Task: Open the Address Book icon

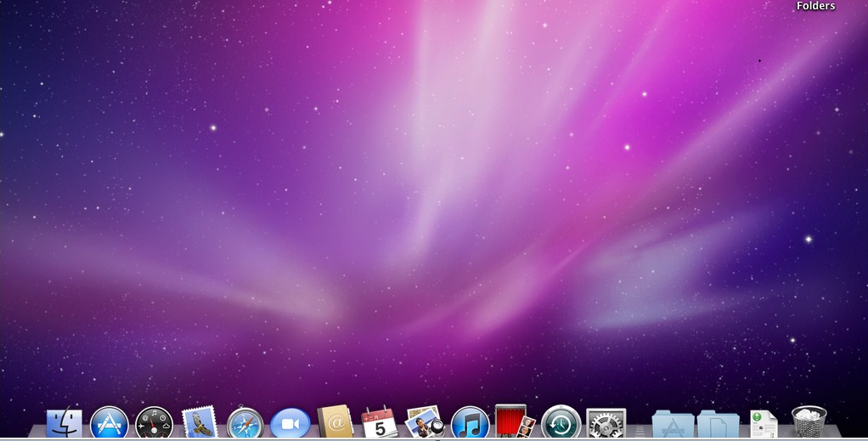Action: (335, 421)
